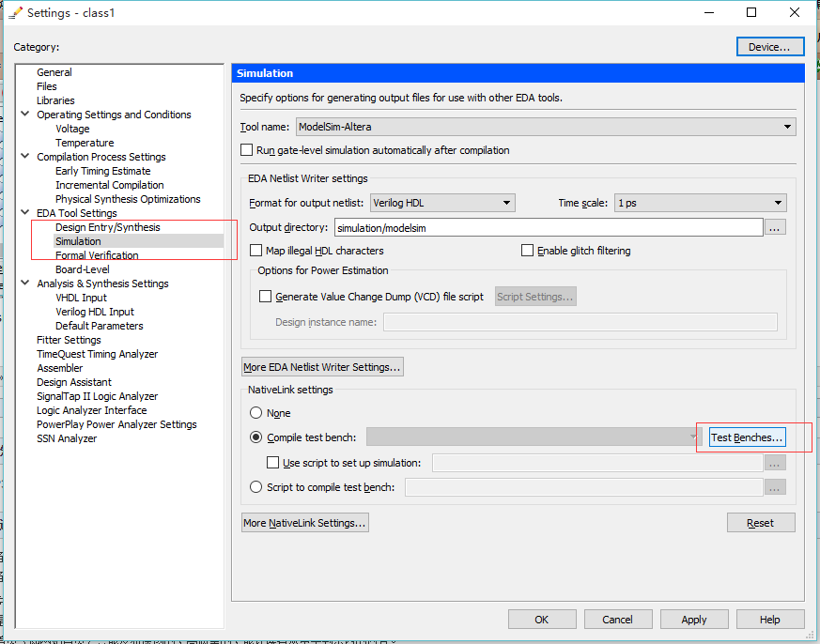Toggle Map illegal HDL characters checkbox
The width and height of the screenshot is (820, 644).
255,251
